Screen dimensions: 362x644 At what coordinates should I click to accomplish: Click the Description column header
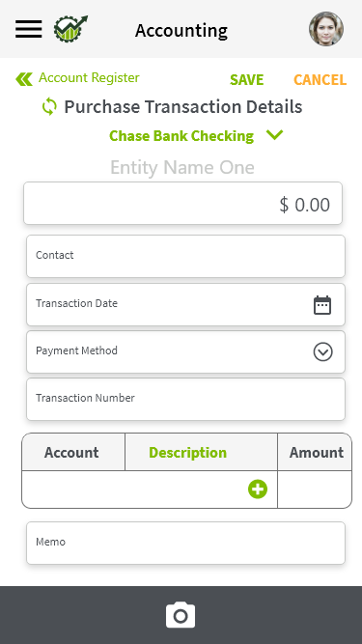tap(187, 452)
